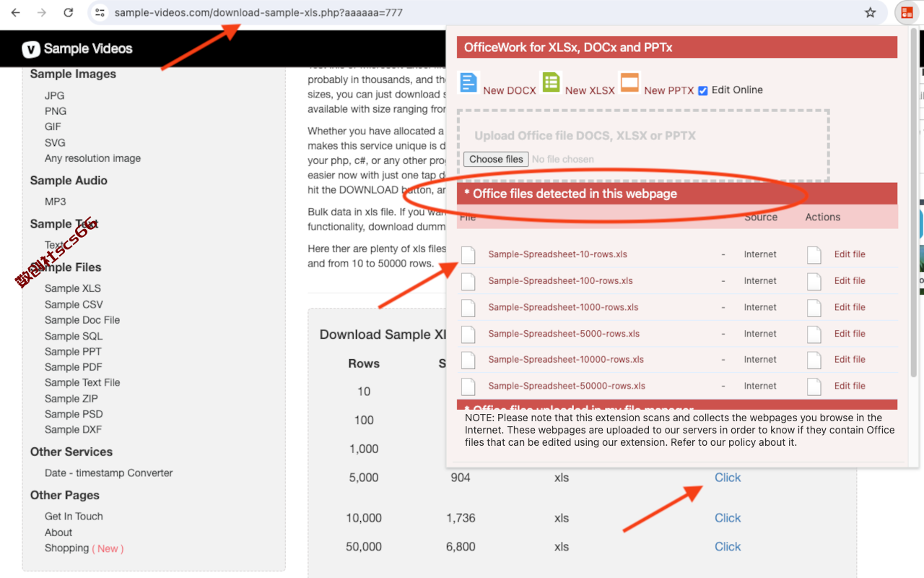
Task: Click edit icon in Sample-Spreadsheet-1000-rows.xls row
Action: coord(814,307)
